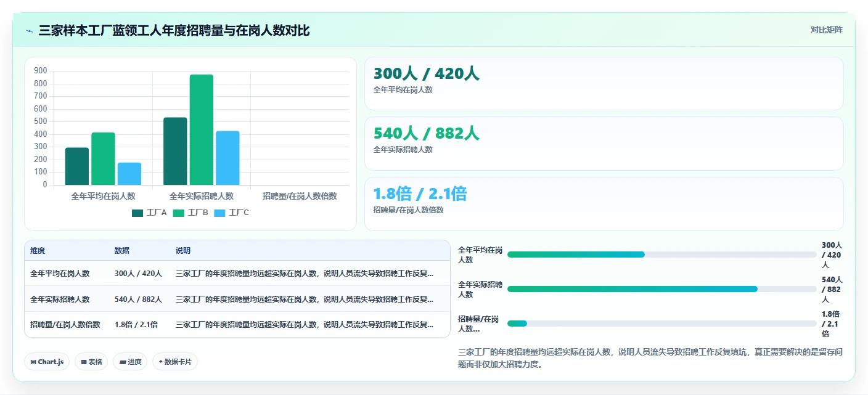Toggle the 工厂B legend swatch

point(179,213)
